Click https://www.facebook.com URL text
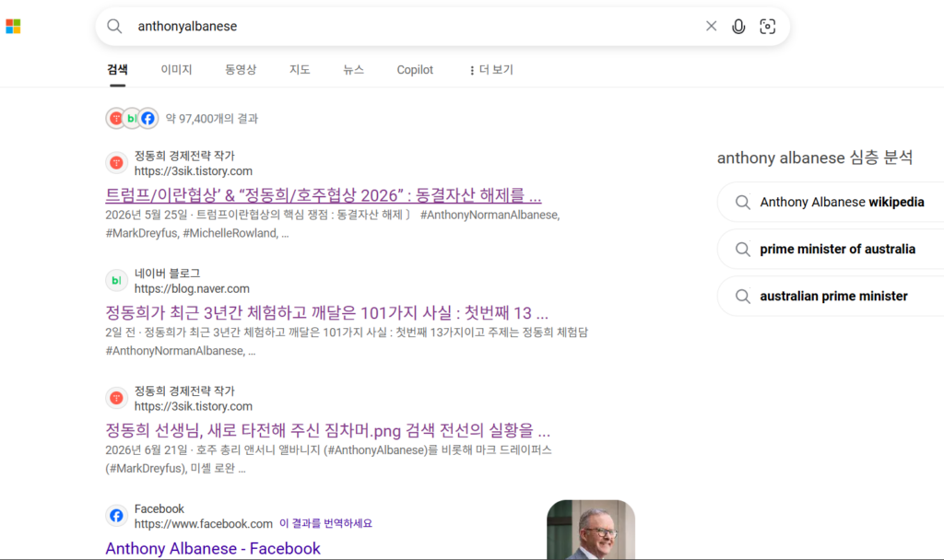 tap(204, 524)
